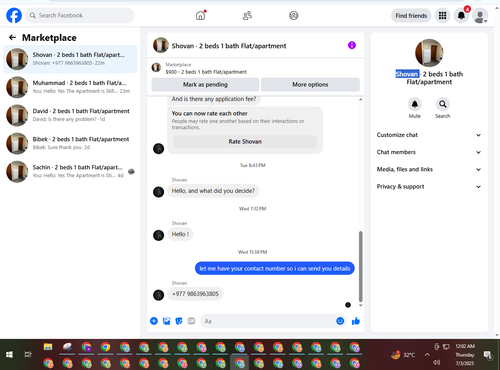
Task: Open more actions plus icon in composer
Action: [154, 321]
